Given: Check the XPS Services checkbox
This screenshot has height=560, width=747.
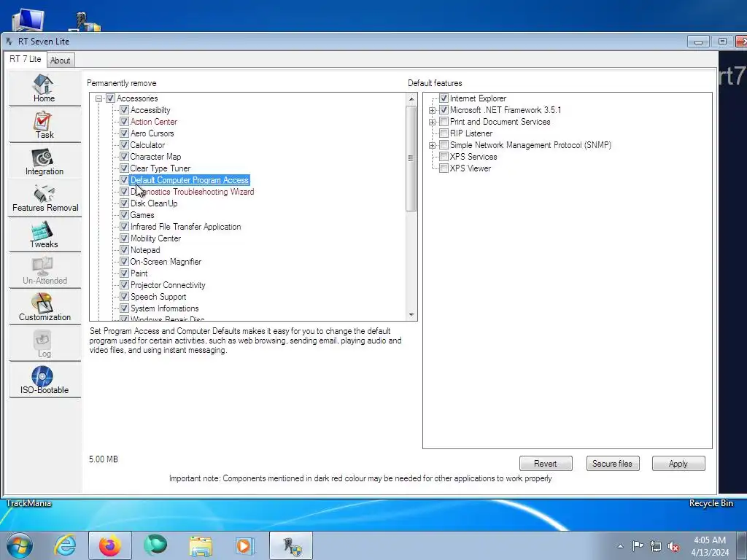Looking at the screenshot, I should [x=444, y=157].
